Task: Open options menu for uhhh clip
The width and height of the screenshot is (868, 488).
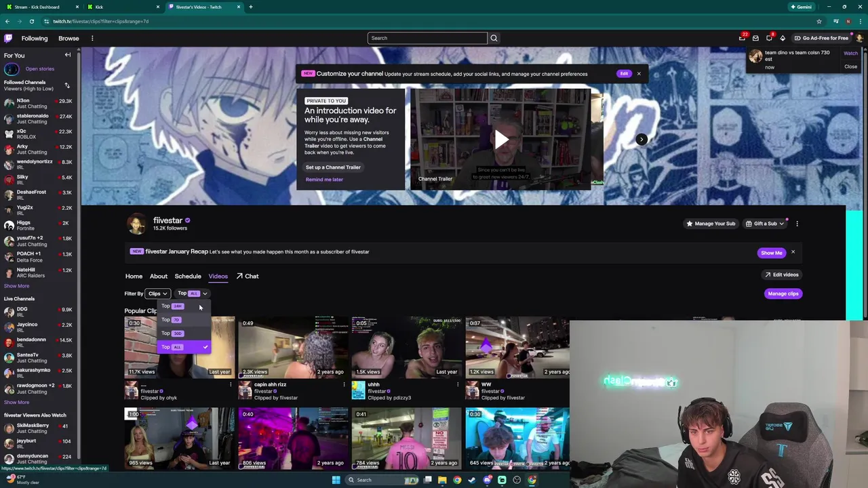Action: [458, 385]
